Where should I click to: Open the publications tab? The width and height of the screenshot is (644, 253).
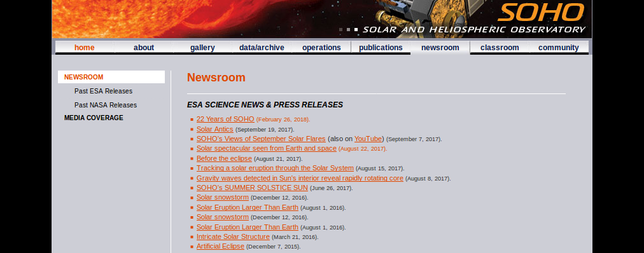click(x=381, y=48)
